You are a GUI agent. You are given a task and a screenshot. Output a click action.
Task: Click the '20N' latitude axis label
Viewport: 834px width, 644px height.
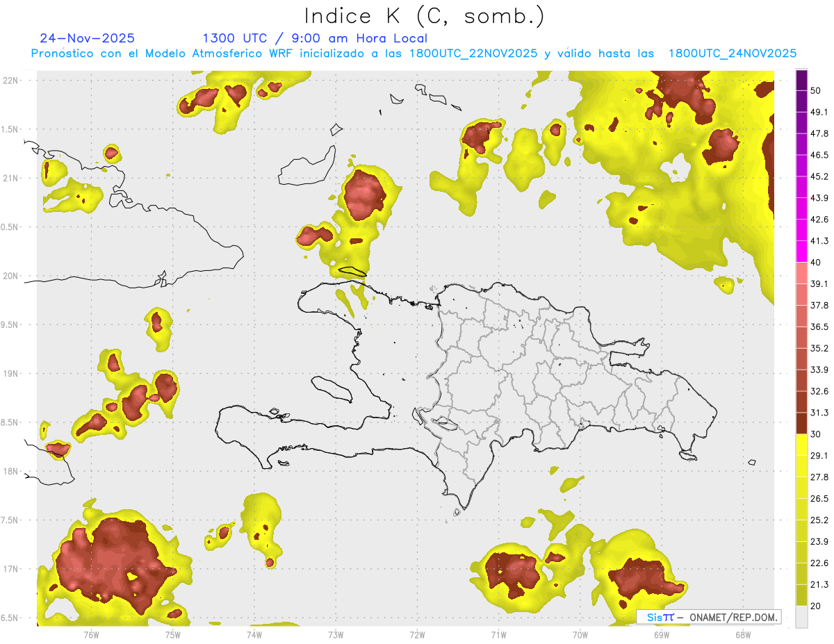pos(11,276)
